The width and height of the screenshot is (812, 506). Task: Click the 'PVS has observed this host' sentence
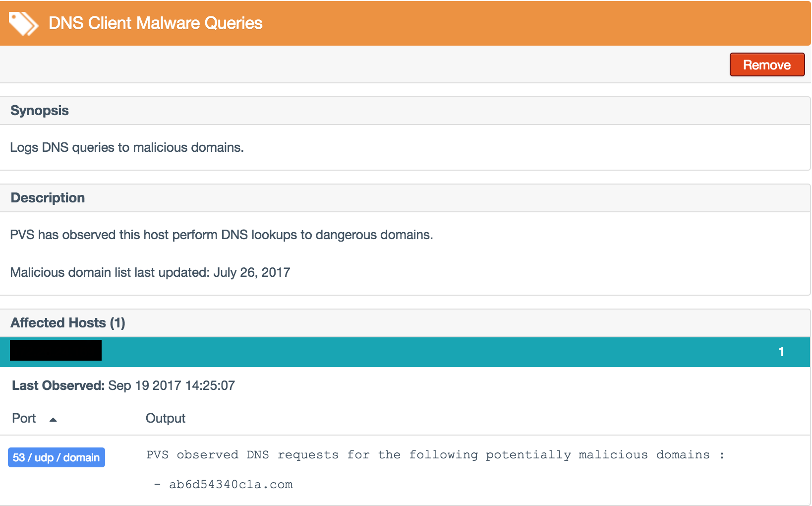pos(222,235)
